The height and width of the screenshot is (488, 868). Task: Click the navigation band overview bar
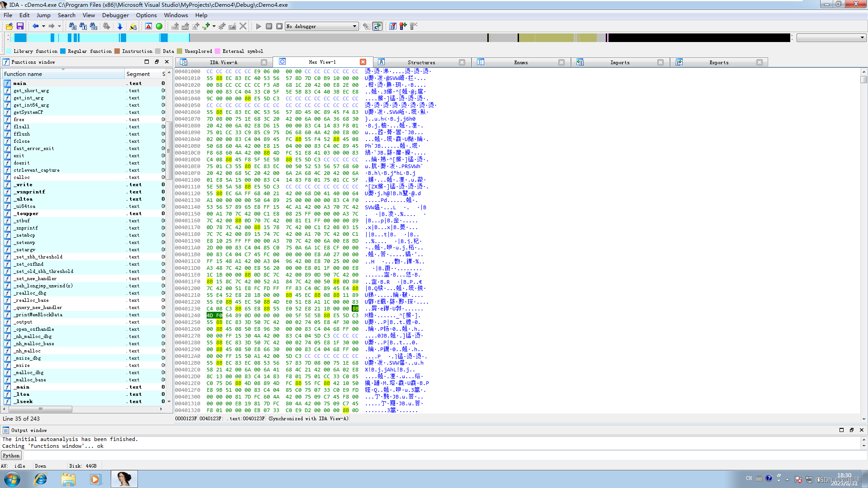(x=400, y=38)
